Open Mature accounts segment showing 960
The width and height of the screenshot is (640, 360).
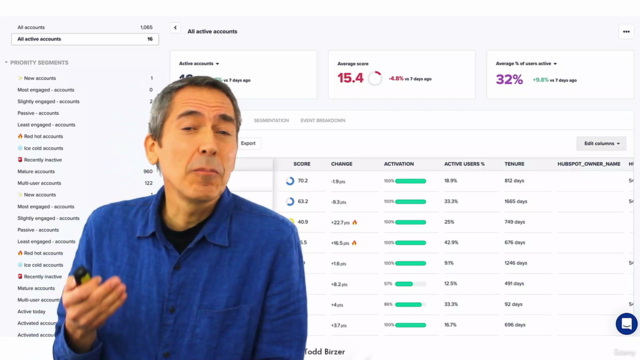click(85, 171)
